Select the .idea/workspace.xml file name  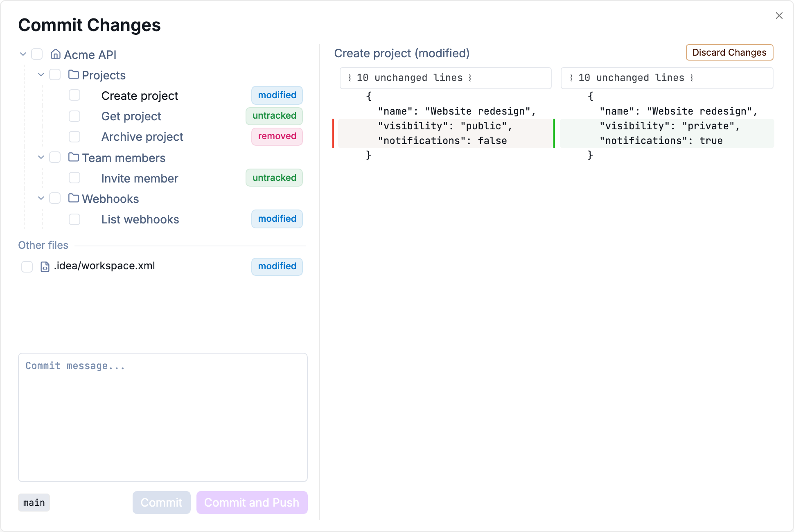click(104, 266)
